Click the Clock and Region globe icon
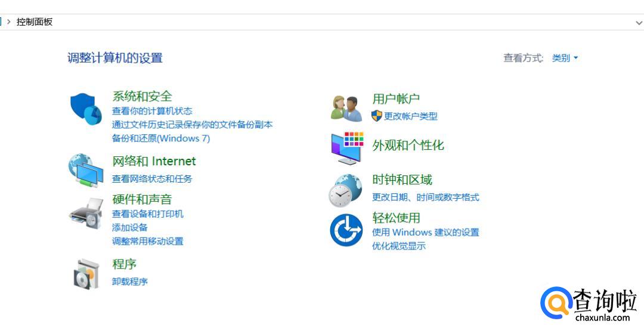 click(345, 190)
